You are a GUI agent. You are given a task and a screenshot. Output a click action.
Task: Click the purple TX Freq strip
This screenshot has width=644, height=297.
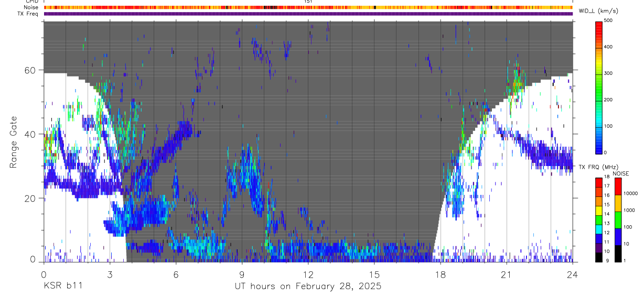click(x=308, y=14)
